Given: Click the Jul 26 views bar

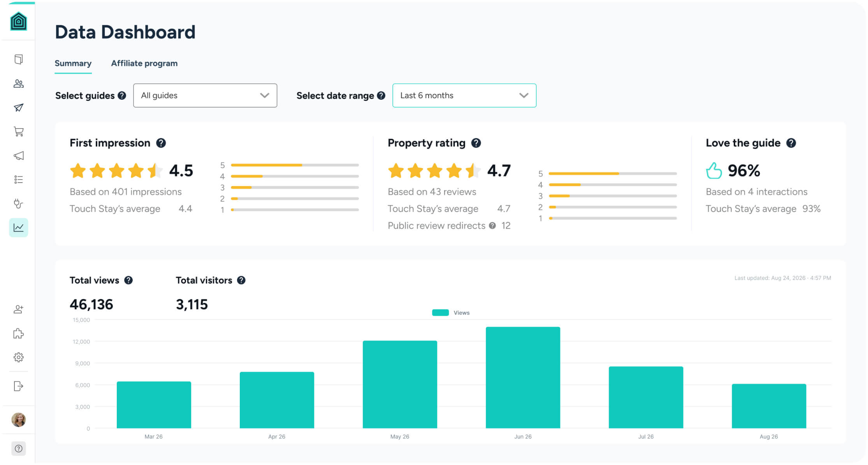Looking at the screenshot, I should [646, 397].
